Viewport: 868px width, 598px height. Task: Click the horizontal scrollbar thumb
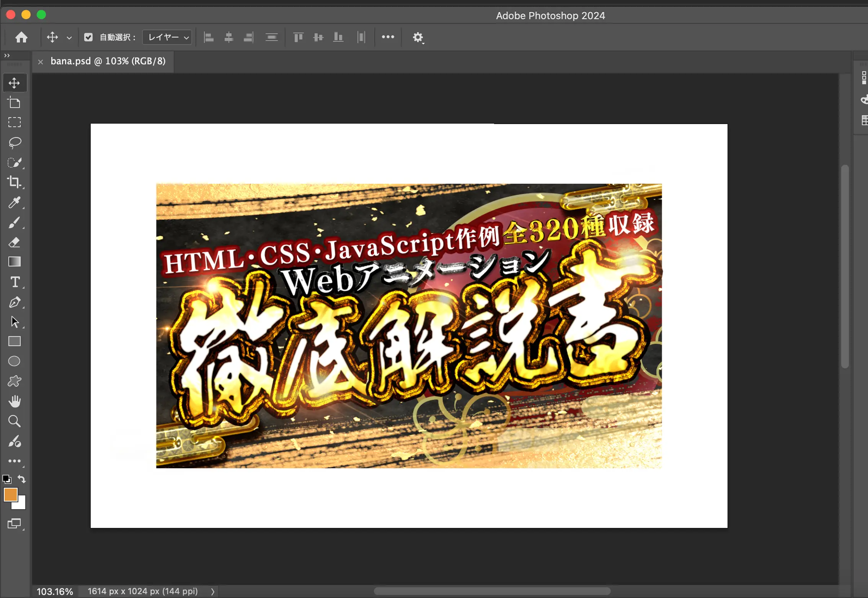coord(492,591)
